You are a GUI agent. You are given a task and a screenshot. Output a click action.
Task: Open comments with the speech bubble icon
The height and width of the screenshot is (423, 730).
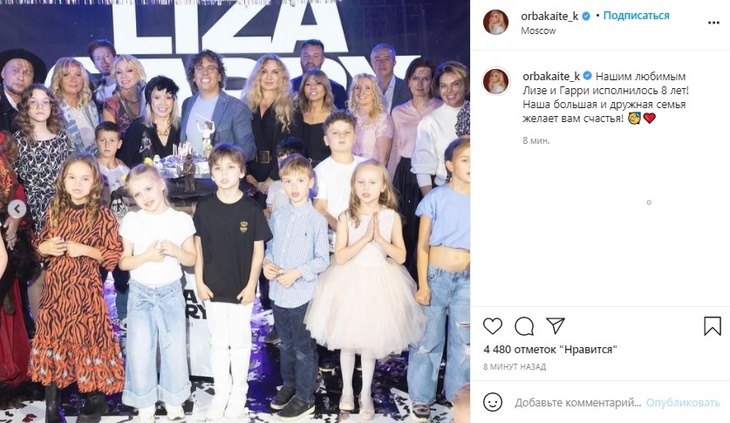(524, 326)
